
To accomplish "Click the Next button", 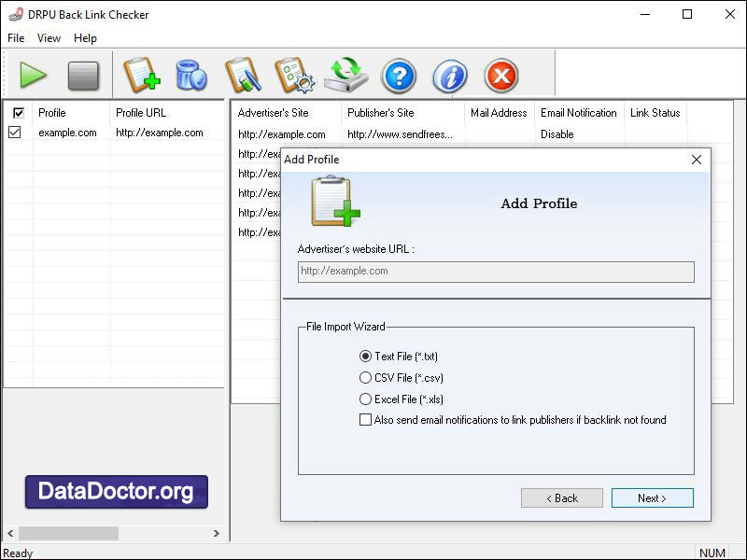I will click(652, 497).
